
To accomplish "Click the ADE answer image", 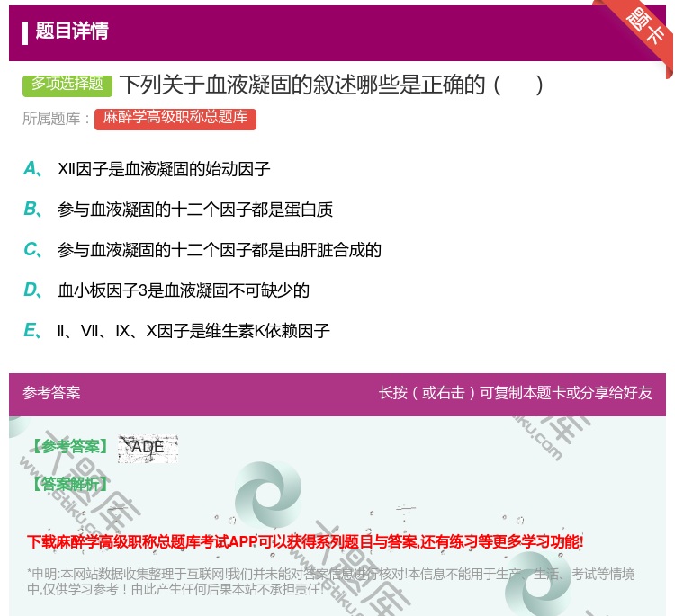I will click(148, 449).
